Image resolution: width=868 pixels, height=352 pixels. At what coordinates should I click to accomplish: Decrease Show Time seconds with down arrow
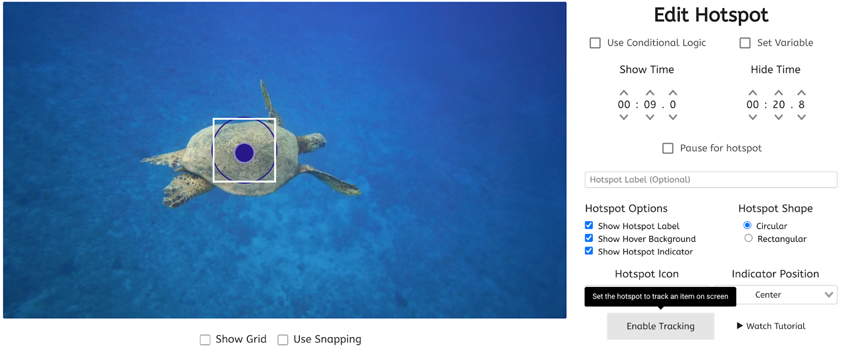(x=650, y=117)
